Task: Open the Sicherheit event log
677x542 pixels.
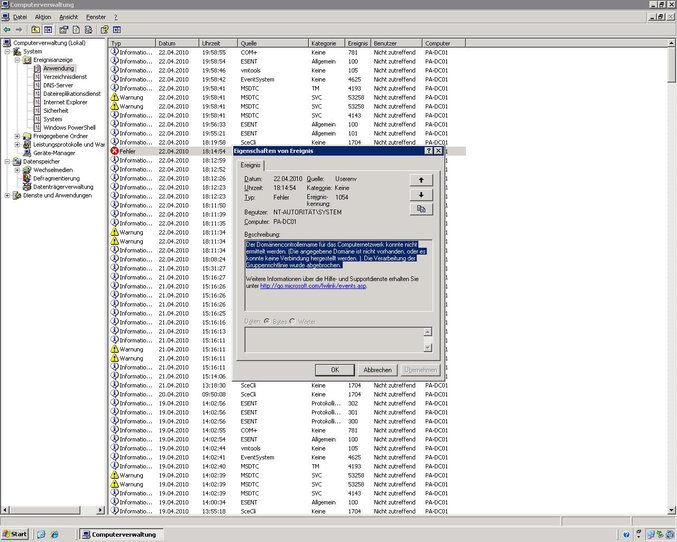Action: [56, 111]
